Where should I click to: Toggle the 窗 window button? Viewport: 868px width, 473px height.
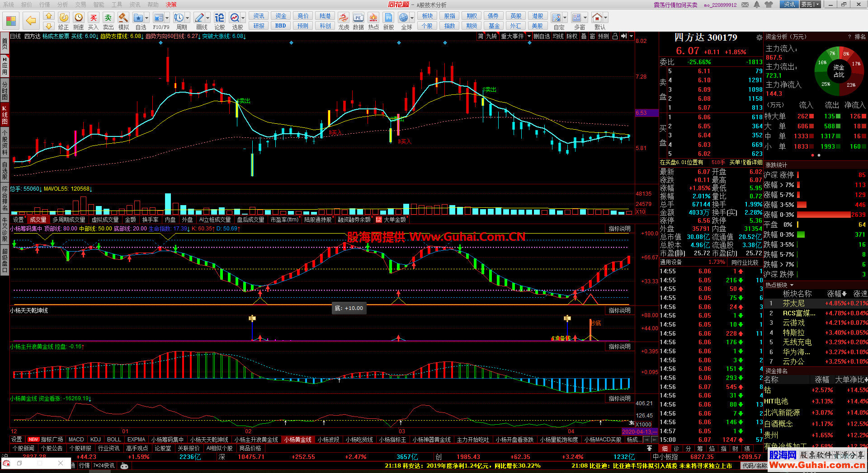[592, 36]
